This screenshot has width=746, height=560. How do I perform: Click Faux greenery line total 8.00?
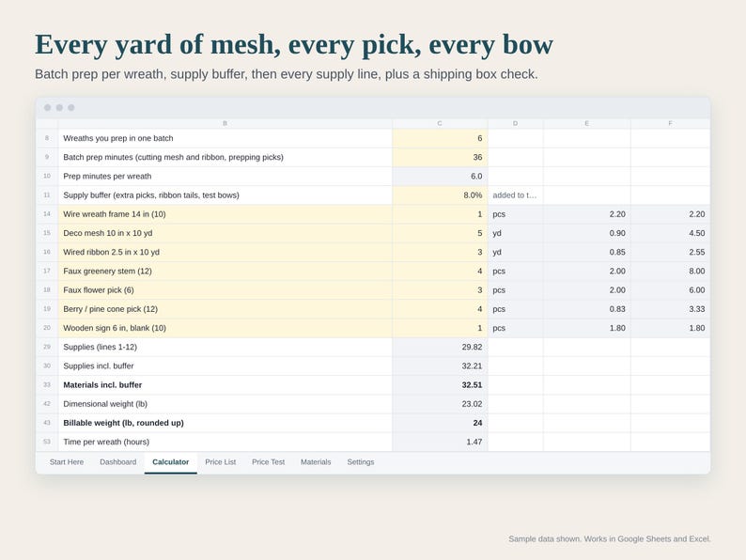[x=670, y=272]
